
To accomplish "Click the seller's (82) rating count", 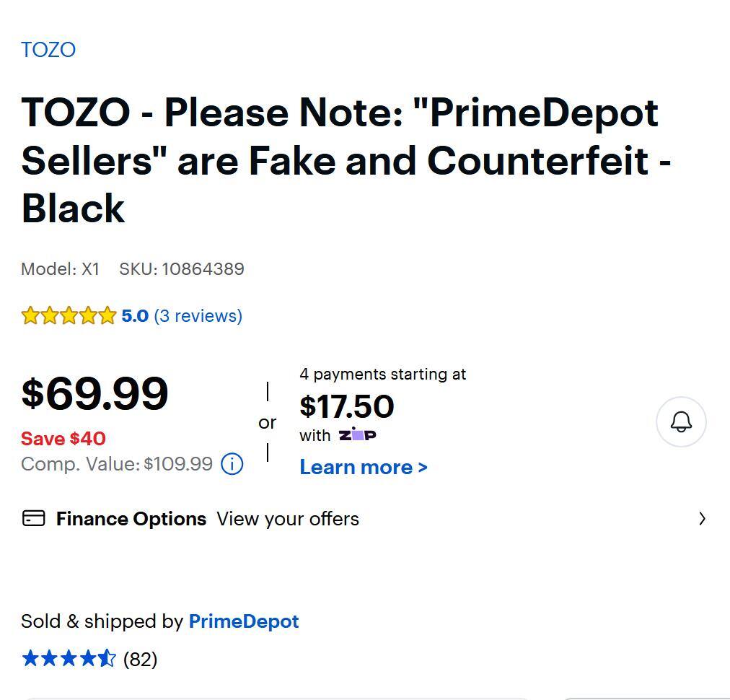I will tap(141, 659).
